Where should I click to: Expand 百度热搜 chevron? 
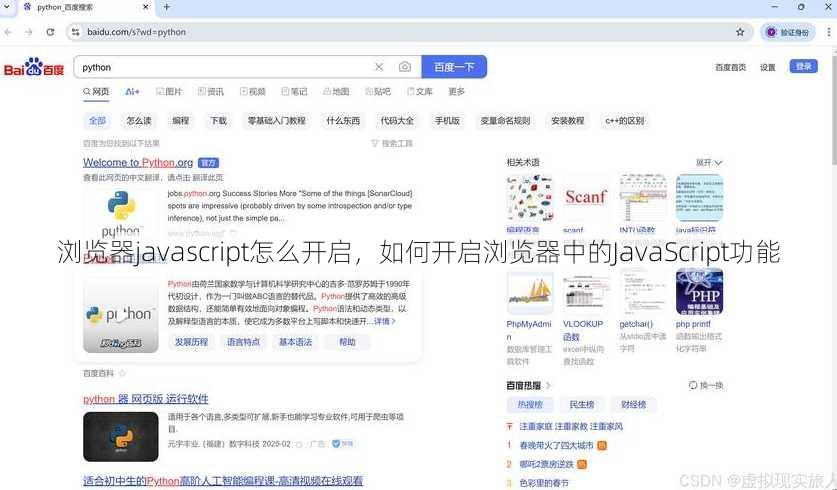click(548, 385)
